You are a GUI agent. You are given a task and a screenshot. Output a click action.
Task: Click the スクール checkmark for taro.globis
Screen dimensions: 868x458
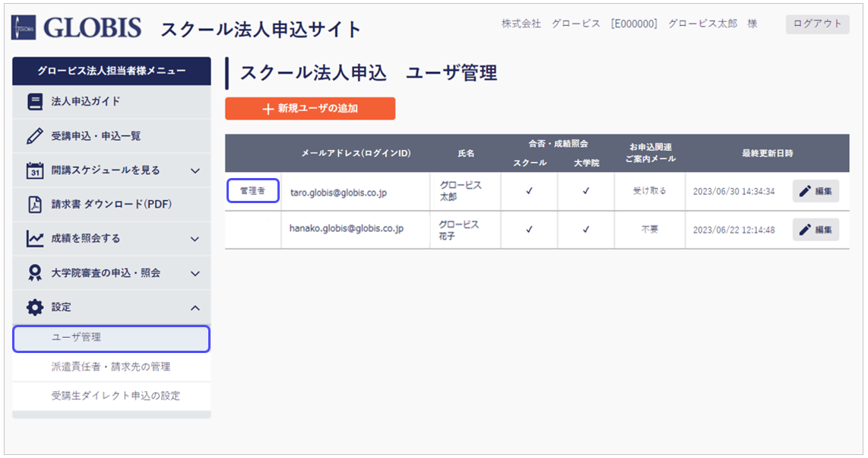click(529, 191)
